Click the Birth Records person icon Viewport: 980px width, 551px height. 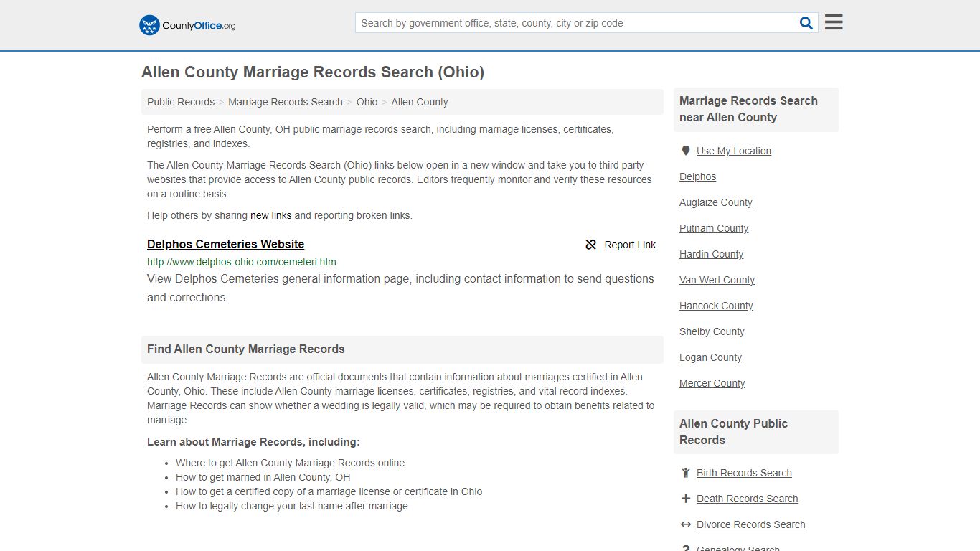(686, 473)
